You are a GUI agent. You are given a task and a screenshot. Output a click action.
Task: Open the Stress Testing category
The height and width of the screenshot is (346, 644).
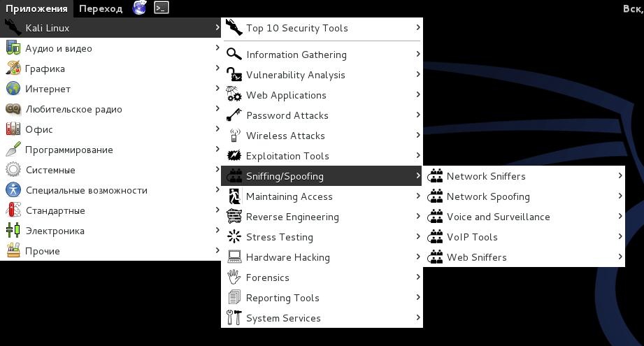279,237
